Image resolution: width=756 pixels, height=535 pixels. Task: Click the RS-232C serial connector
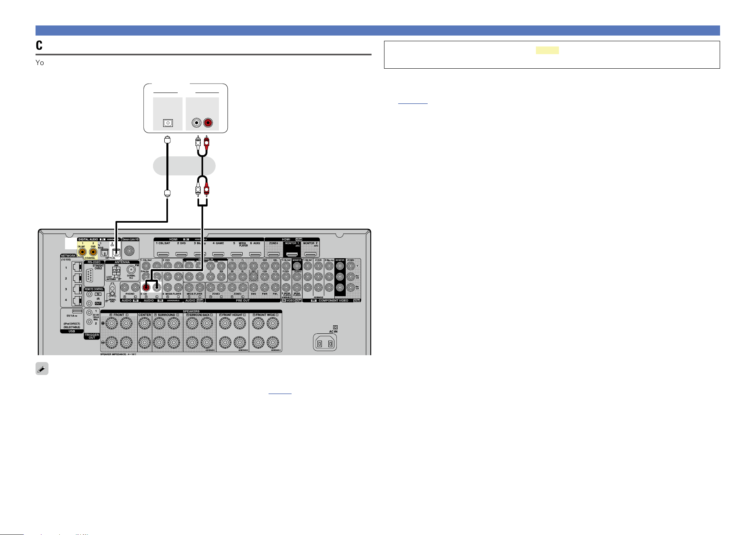(90, 276)
